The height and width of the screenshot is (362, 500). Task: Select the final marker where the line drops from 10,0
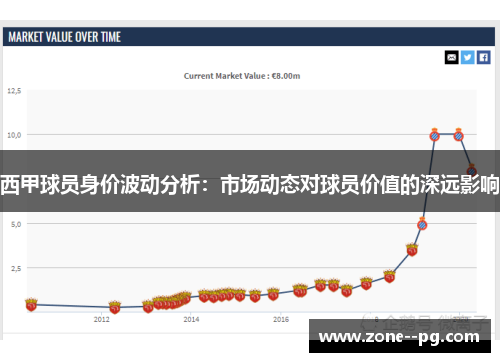(471, 170)
